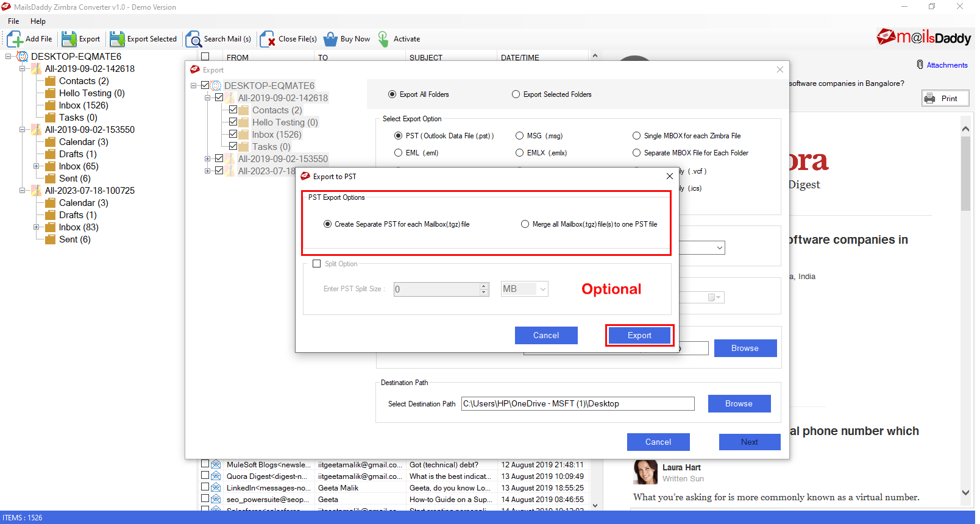Close the Export to PST dialog
The width and height of the screenshot is (980, 524).
[670, 176]
